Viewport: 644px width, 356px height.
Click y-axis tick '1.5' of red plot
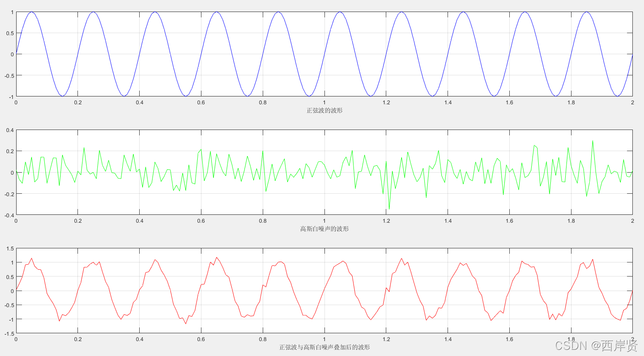click(x=10, y=248)
